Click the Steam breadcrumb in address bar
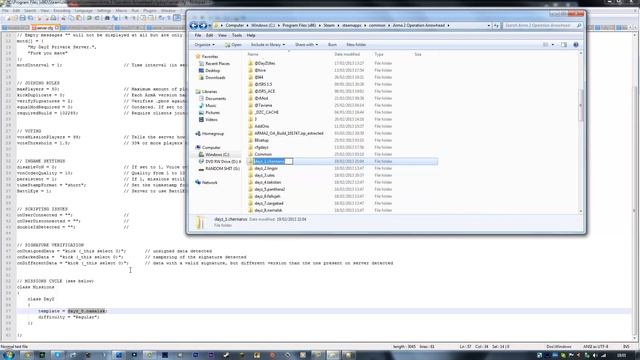Screen dimensions: 640x360 (329, 25)
